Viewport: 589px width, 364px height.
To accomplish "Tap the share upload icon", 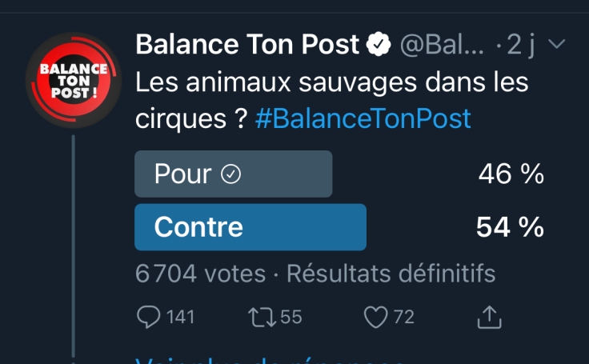I will point(489,317).
